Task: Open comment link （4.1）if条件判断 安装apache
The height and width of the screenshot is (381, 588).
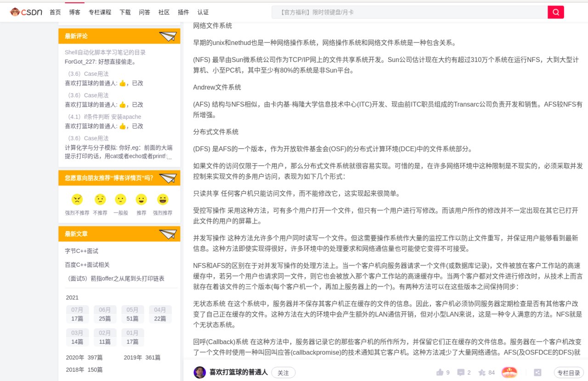Action: click(104, 117)
